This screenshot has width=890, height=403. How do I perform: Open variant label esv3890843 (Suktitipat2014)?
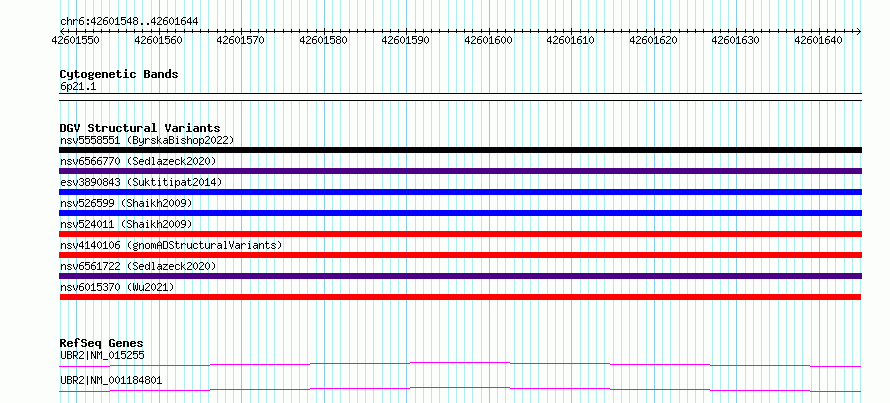pyautogui.click(x=141, y=182)
